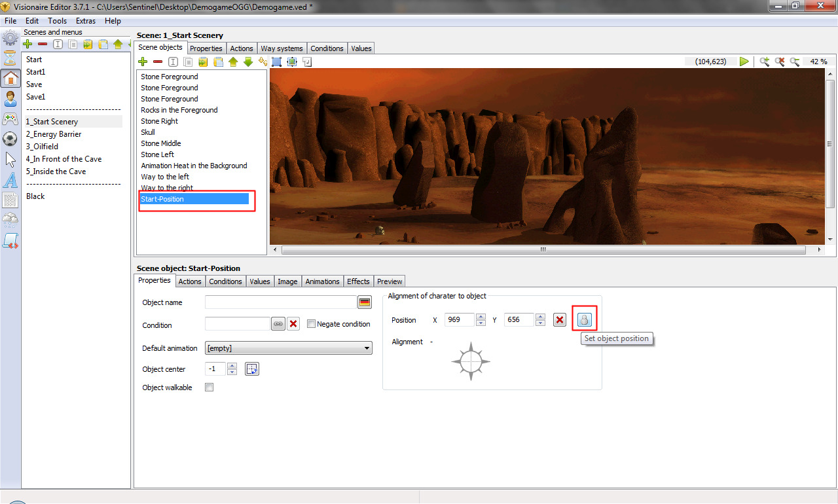The image size is (838, 504).
Task: Rename selected scene in Scenes and menus toolbar
Action: 58,45
